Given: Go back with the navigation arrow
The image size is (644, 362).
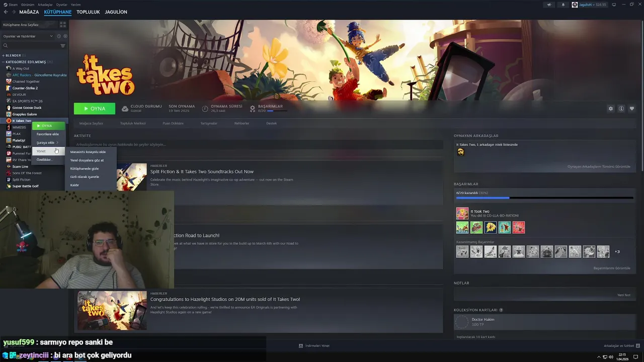Looking at the screenshot, I should [x=6, y=12].
